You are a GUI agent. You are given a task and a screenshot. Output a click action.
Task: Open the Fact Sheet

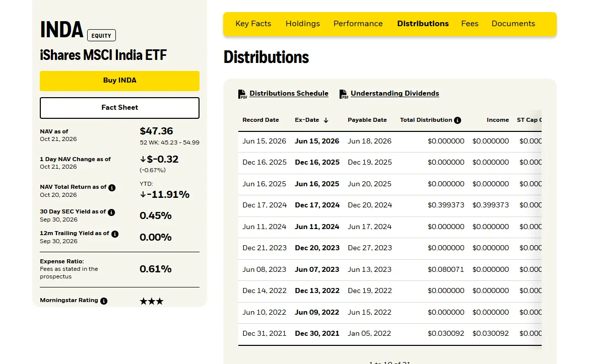(119, 108)
